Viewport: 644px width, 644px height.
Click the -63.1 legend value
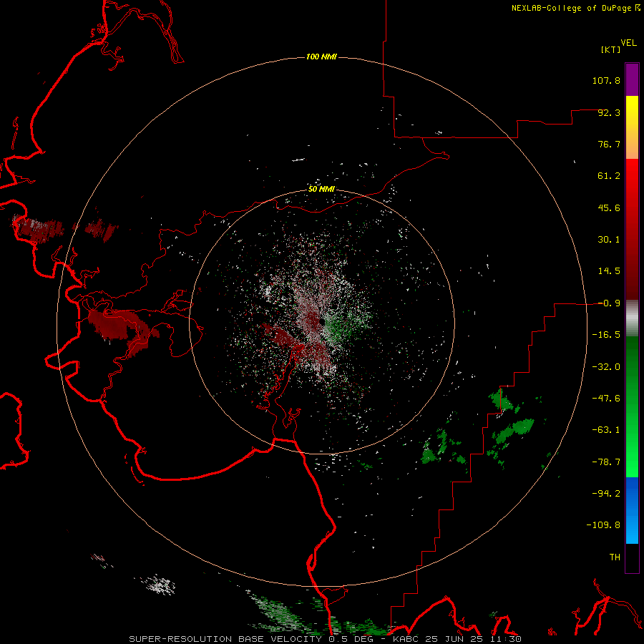(606, 430)
